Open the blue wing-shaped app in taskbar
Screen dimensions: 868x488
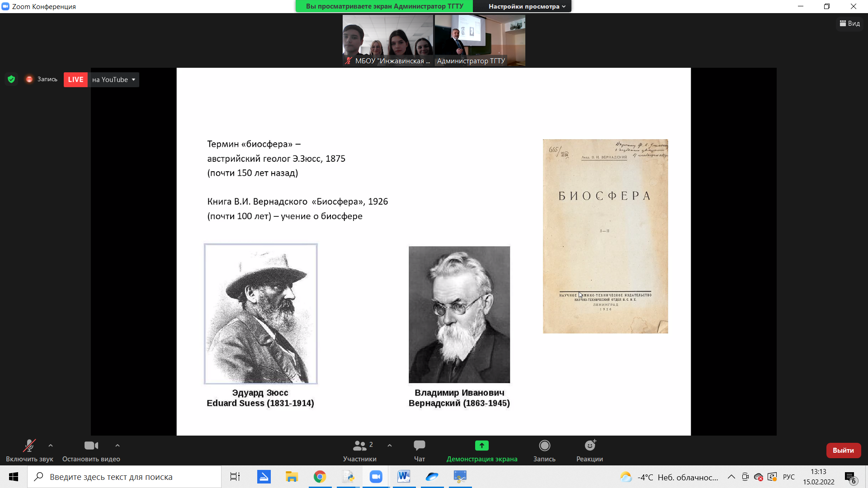coord(432,477)
